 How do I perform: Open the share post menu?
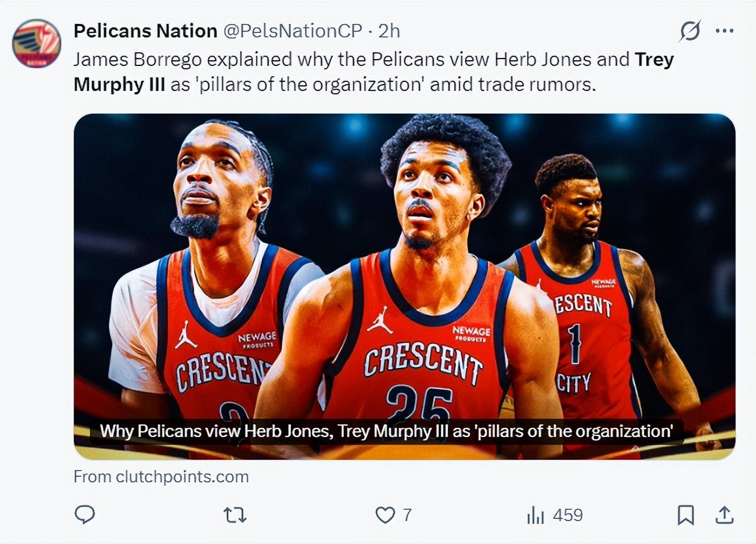pos(724,516)
